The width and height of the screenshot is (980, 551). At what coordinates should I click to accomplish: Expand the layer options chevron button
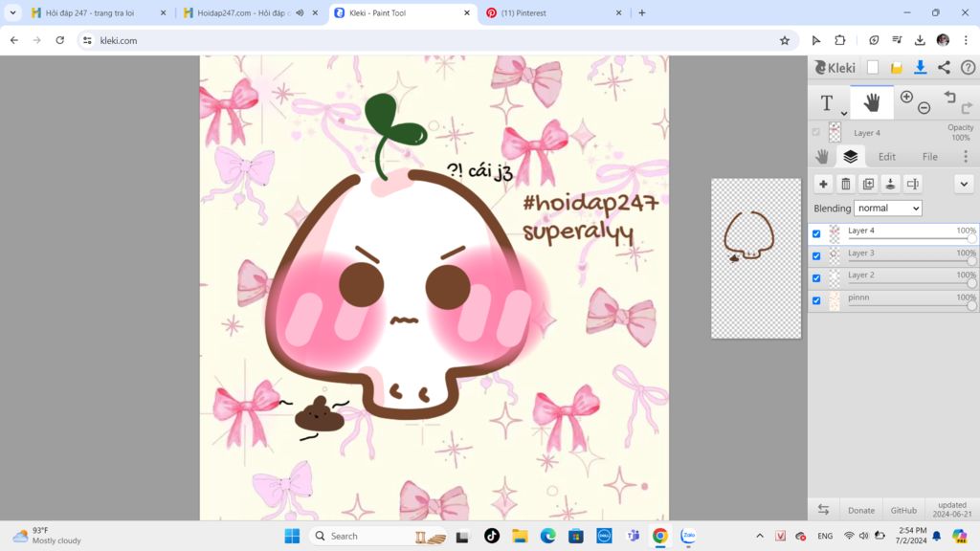click(x=964, y=184)
